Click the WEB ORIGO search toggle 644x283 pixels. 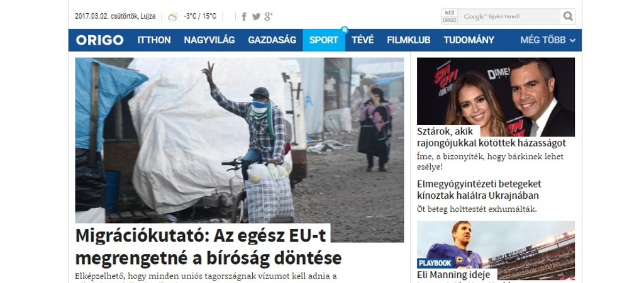click(x=449, y=16)
